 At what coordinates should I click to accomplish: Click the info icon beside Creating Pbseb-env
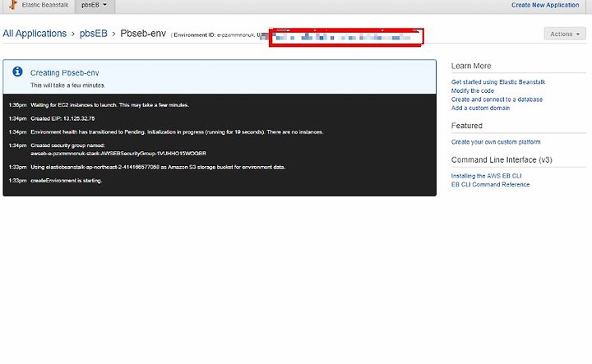[x=17, y=71]
